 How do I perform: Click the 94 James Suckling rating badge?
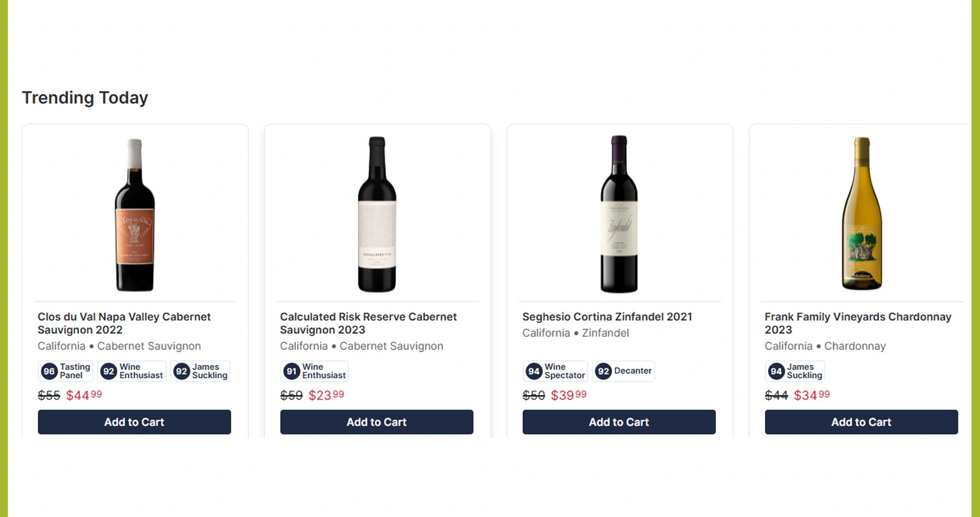pos(795,372)
